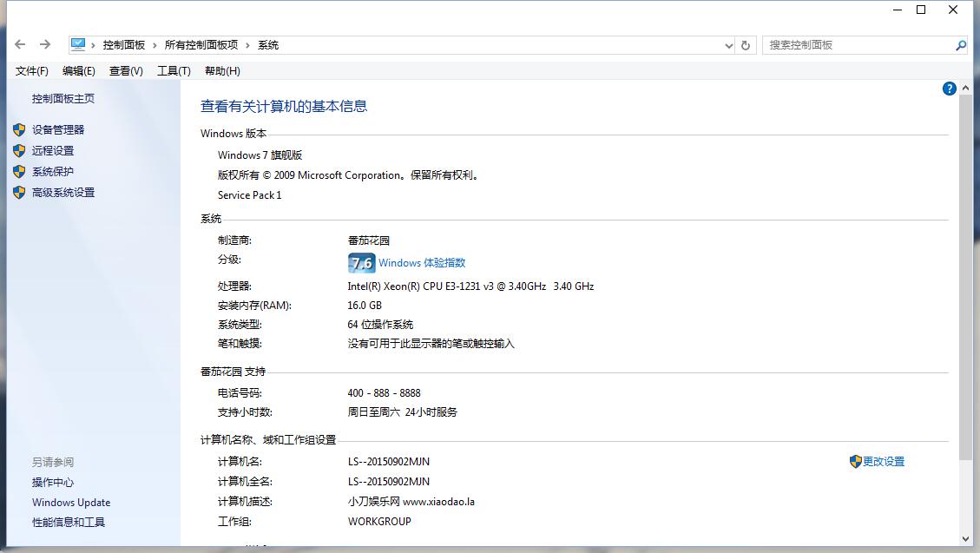Click the vertical scrollbar up arrow

point(965,88)
